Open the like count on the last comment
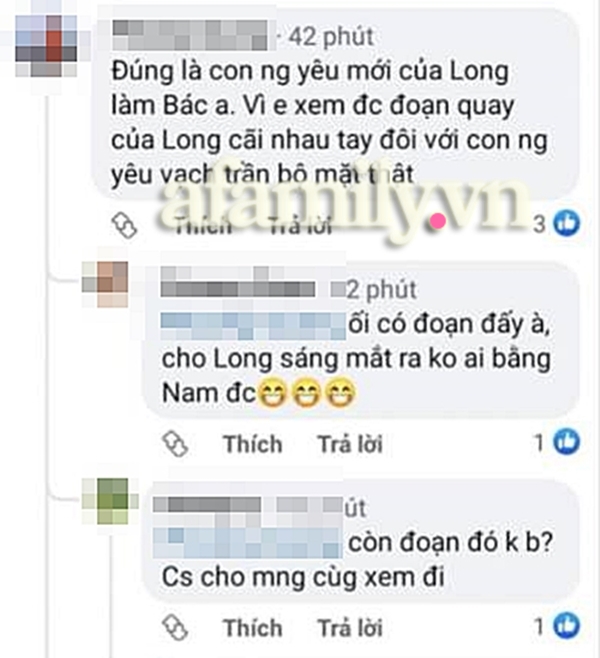Image resolution: width=600 pixels, height=658 pixels. (557, 626)
